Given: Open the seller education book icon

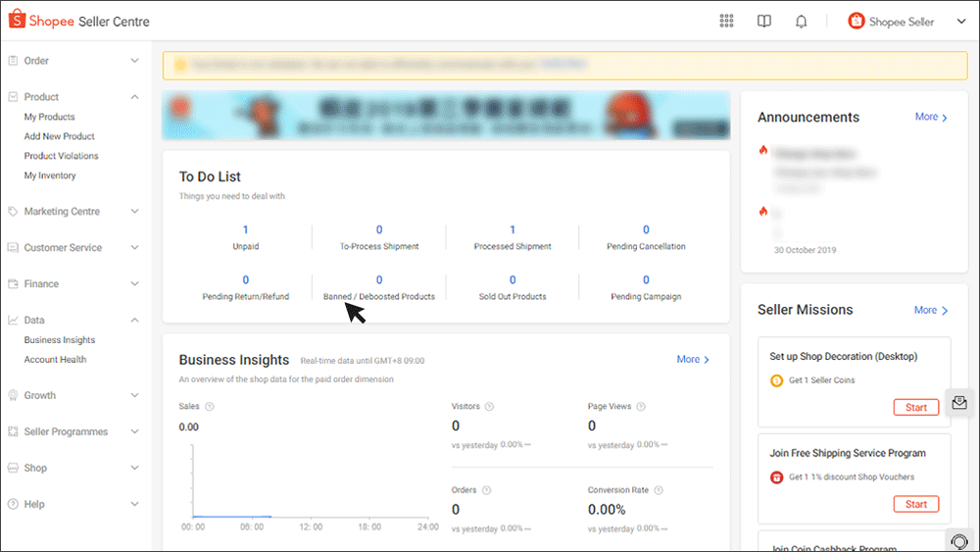Looking at the screenshot, I should pyautogui.click(x=763, y=22).
